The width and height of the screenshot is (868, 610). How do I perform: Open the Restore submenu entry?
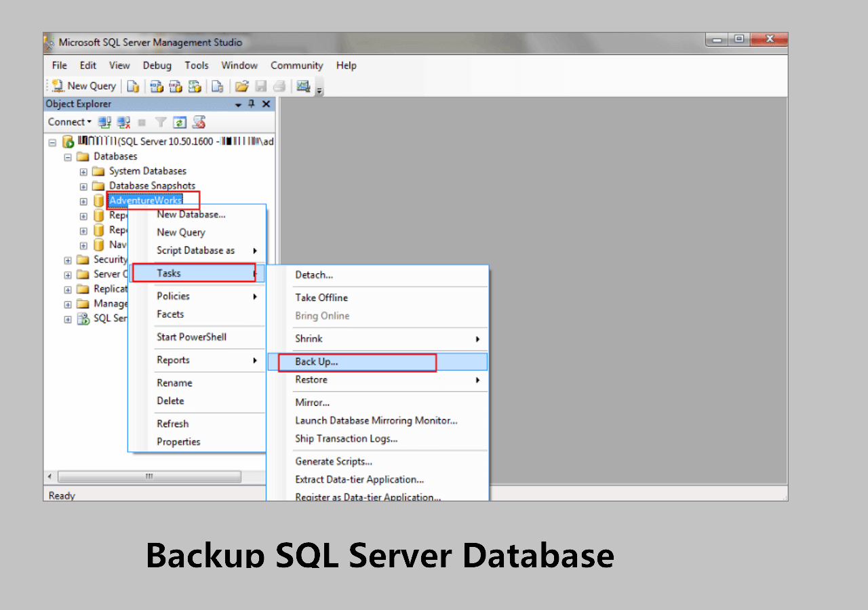point(311,380)
